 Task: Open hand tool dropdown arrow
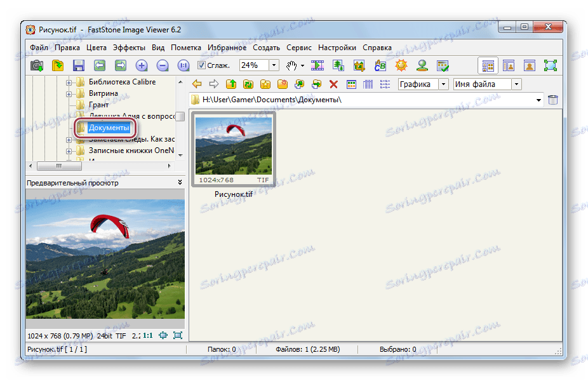click(302, 66)
